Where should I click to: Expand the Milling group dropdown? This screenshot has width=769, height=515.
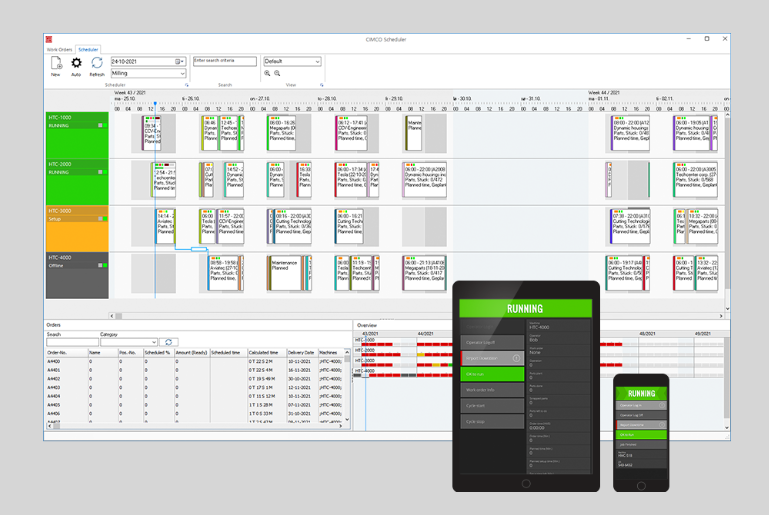pos(182,73)
